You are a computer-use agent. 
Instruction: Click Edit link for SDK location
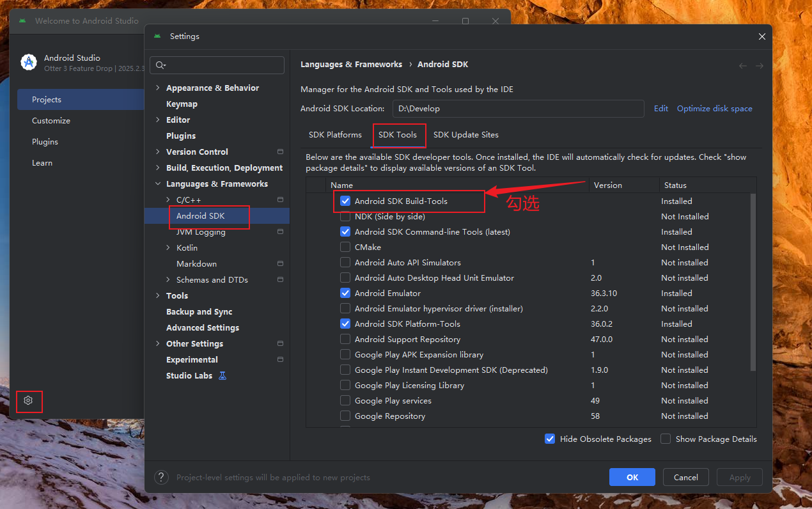(x=661, y=108)
